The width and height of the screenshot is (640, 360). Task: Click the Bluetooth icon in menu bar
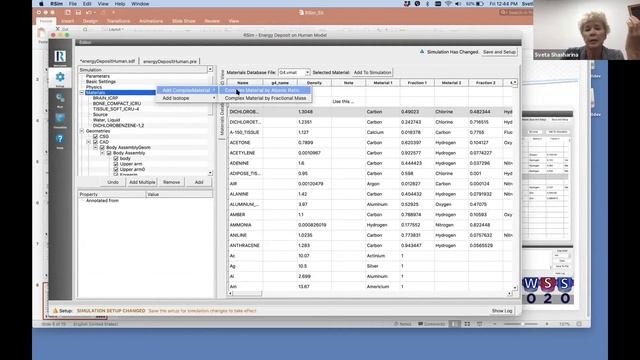click(x=427, y=4)
